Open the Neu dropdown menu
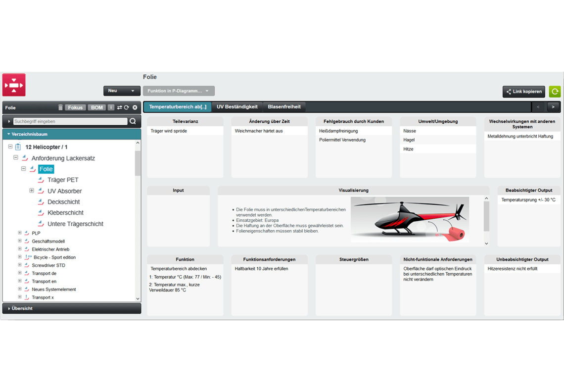This screenshot has height=392, width=564. [x=121, y=91]
